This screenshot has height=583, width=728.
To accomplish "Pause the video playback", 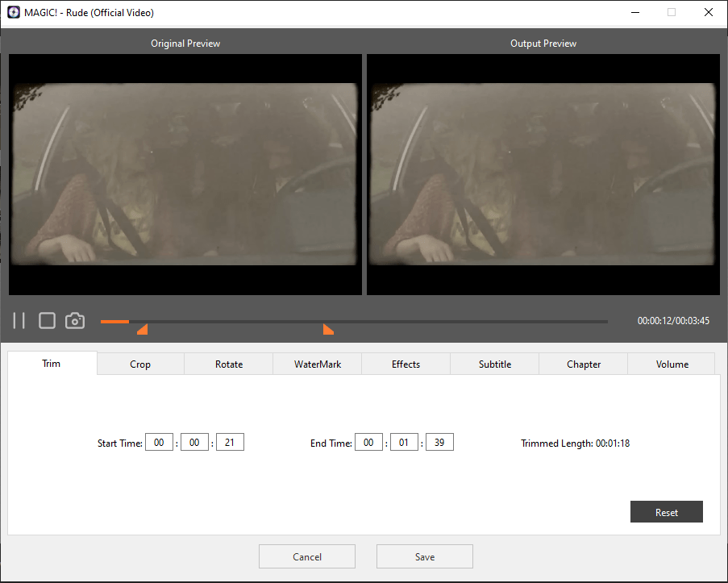I will (19, 321).
